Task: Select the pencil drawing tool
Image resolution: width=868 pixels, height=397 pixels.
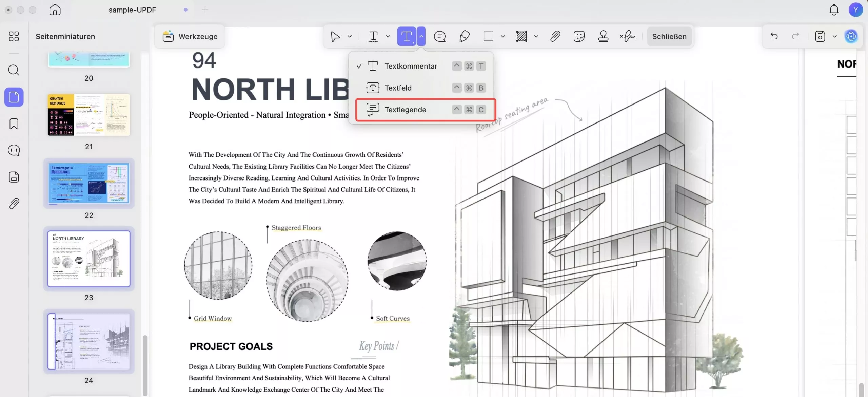Action: [464, 36]
